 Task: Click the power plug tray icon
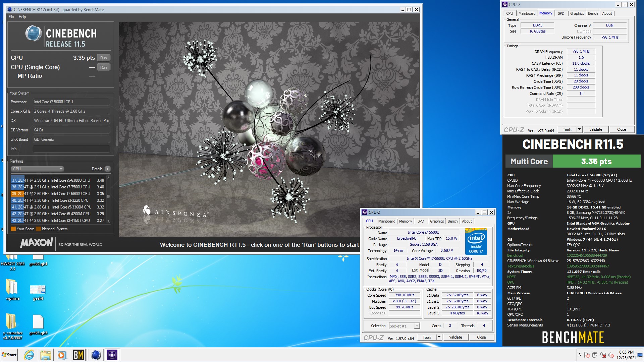pyautogui.click(x=595, y=355)
